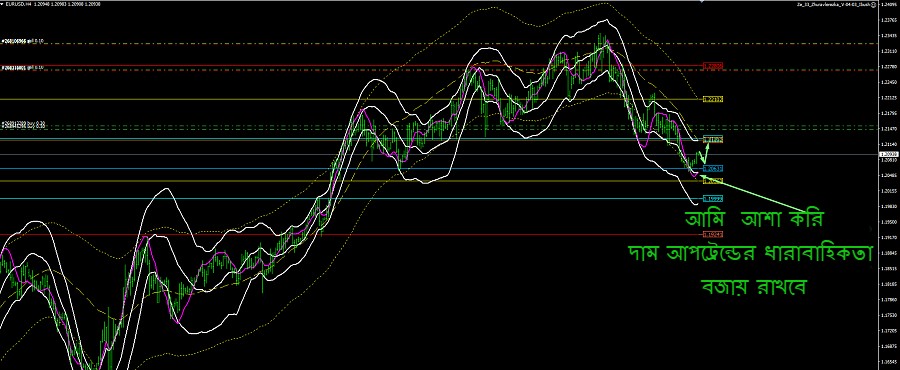The image size is (900, 370).
Task: Select the order label on the upper red line
Action: [23, 68]
